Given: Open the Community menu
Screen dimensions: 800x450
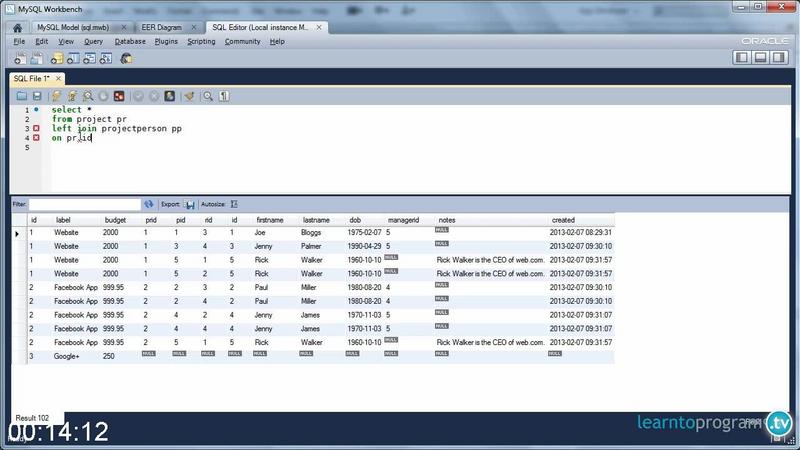Looking at the screenshot, I should pos(242,41).
